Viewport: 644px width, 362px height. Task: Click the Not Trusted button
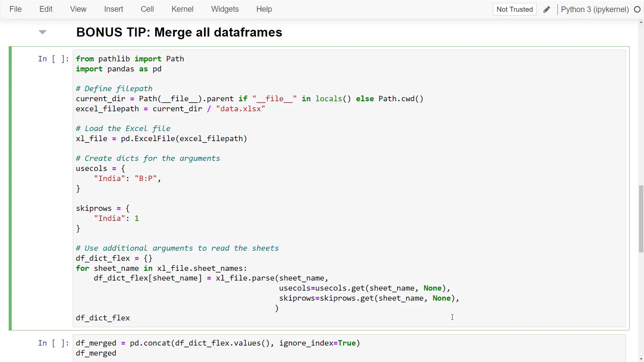pyautogui.click(x=514, y=9)
